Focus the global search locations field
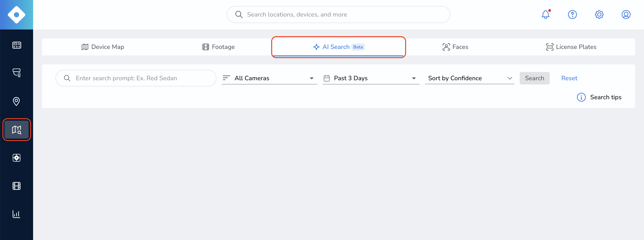Viewport: 644px width, 240px height. [x=338, y=15]
